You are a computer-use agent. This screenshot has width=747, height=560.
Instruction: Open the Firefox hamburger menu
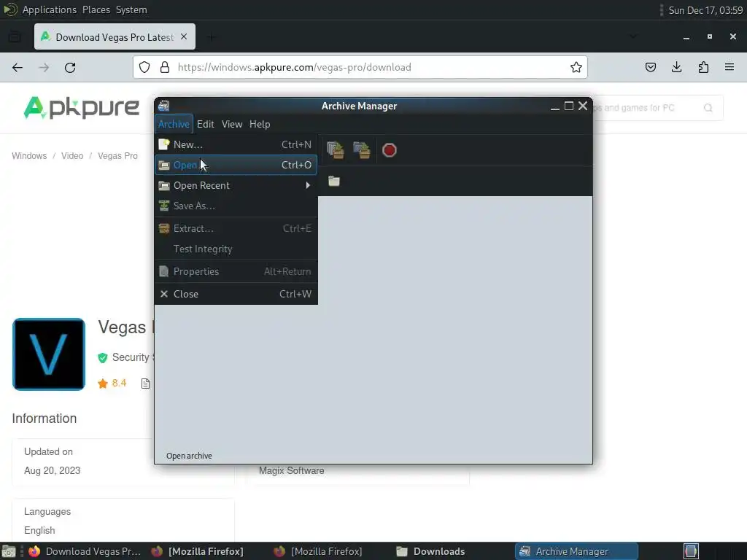729,68
